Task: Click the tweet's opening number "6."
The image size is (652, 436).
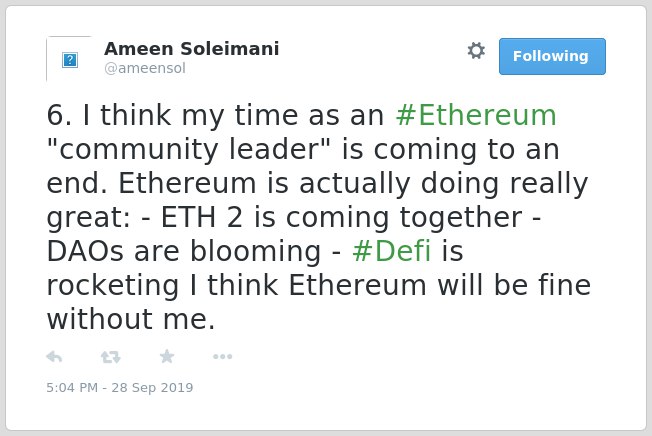Action: pos(59,115)
